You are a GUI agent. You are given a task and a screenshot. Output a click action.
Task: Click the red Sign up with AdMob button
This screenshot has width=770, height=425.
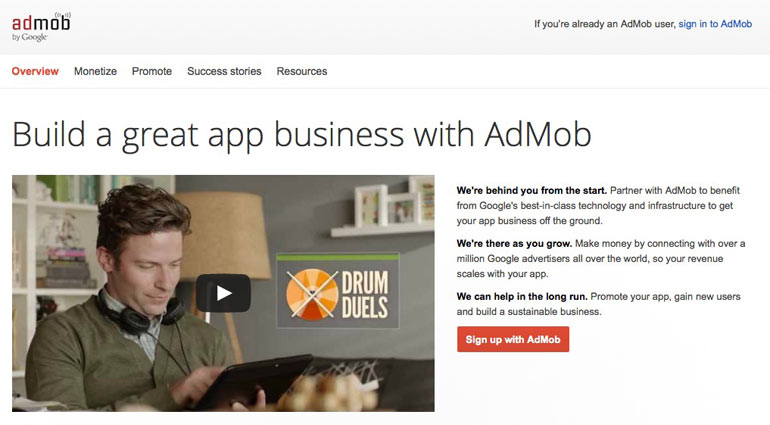click(513, 339)
